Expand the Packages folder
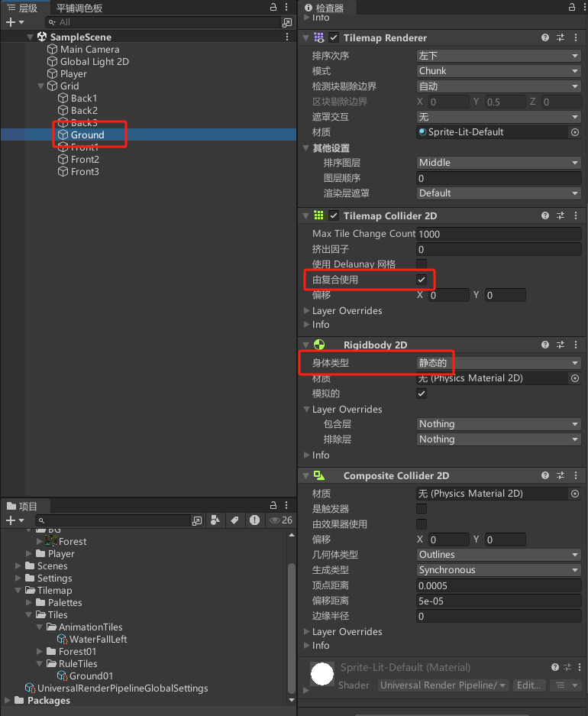Image resolution: width=588 pixels, height=716 pixels. click(8, 700)
